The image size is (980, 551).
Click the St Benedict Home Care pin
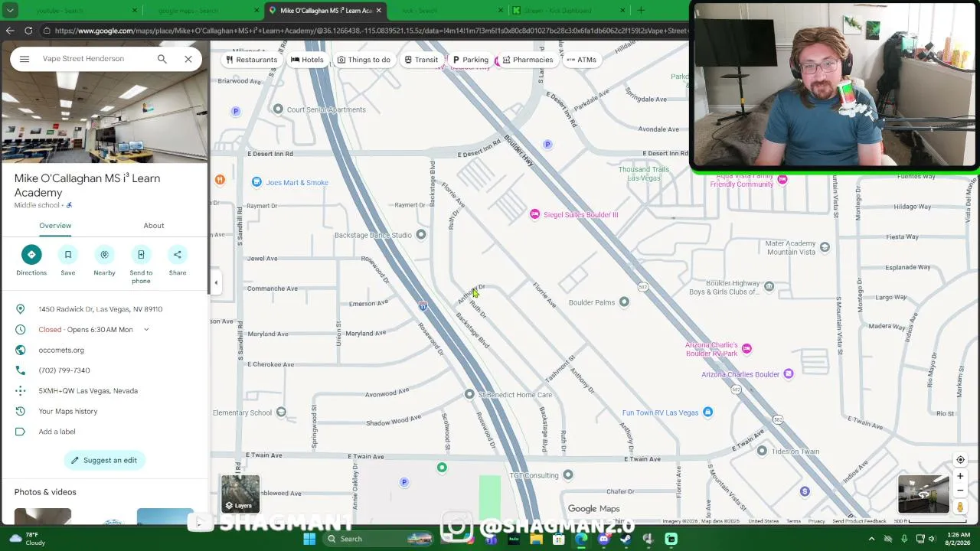[469, 395]
